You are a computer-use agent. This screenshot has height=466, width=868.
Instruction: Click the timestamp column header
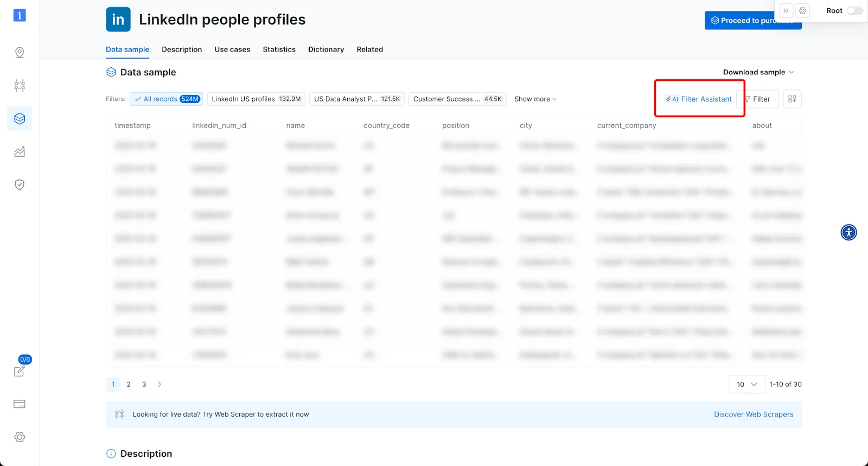pyautogui.click(x=132, y=125)
